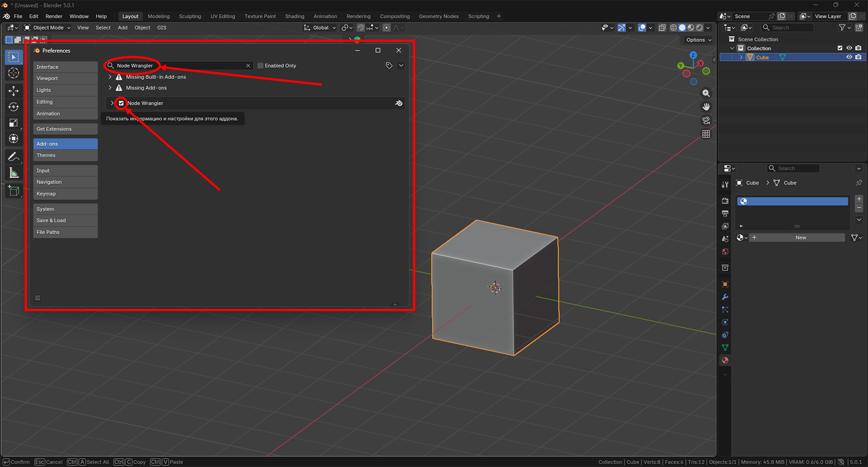This screenshot has height=467, width=868.
Task: Open the Object Mode dropdown
Action: (x=48, y=28)
